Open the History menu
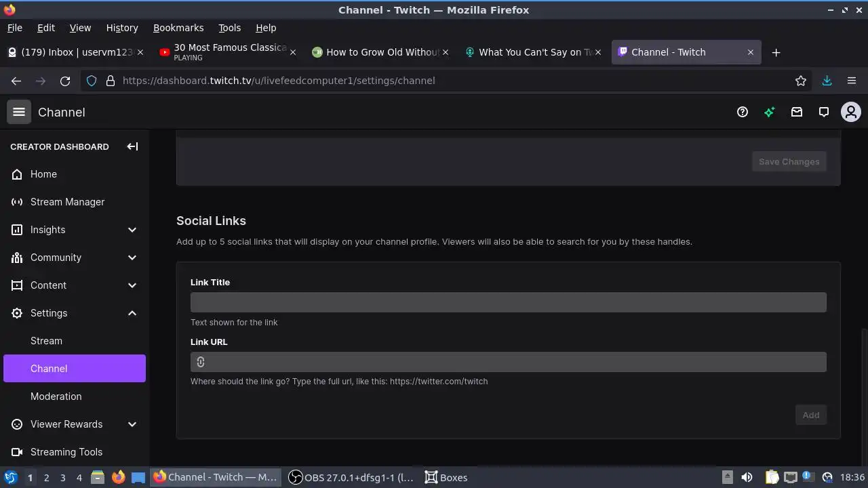The image size is (868, 488). 122,28
